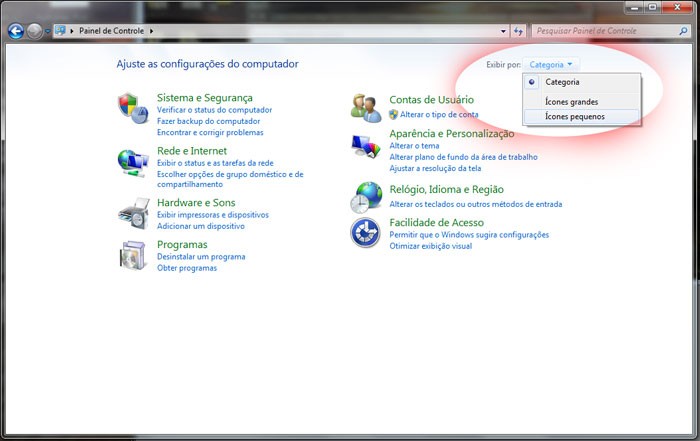The height and width of the screenshot is (441, 700).
Task: Click Alterar o tema
Action: [414, 146]
